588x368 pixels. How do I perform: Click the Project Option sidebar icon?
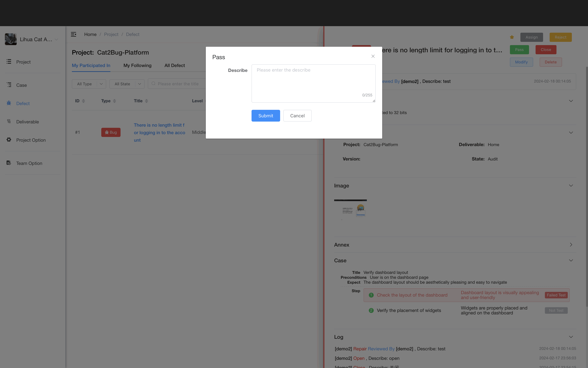(8, 140)
